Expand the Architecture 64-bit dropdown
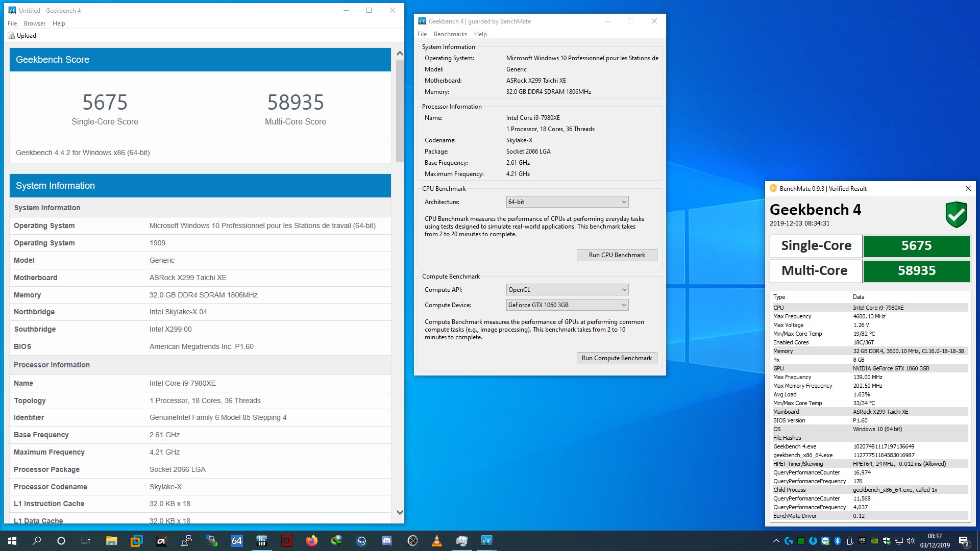The height and width of the screenshot is (551, 980). point(567,202)
